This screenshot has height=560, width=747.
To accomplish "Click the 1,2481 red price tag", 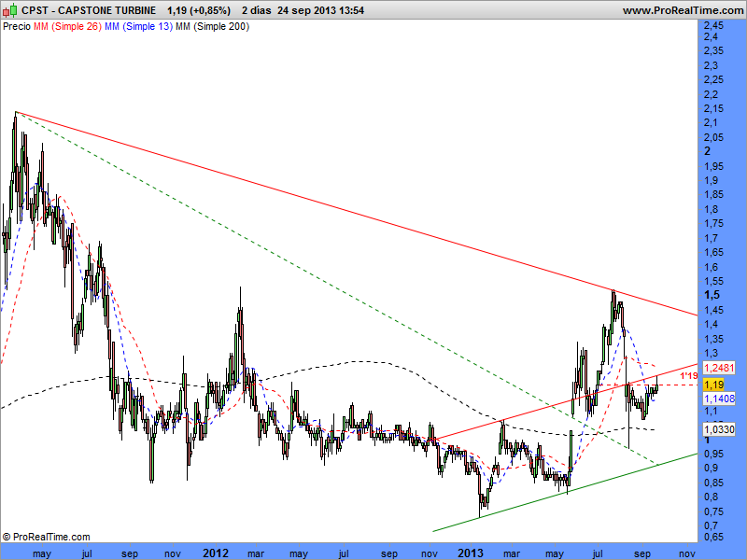I will tap(719, 368).
